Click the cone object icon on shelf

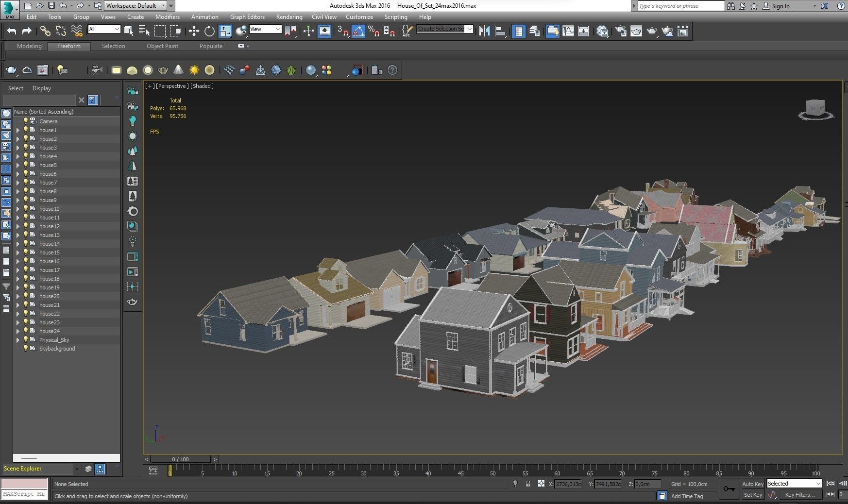pos(178,70)
